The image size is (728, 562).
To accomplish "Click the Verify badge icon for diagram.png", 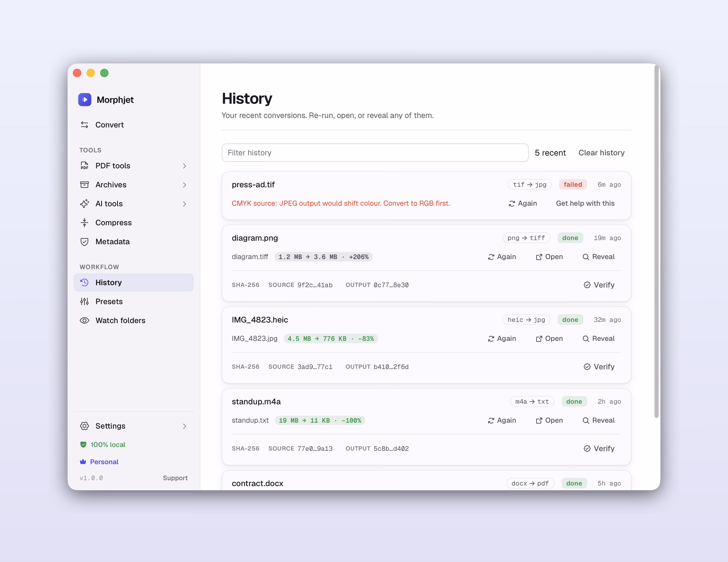I will (587, 285).
